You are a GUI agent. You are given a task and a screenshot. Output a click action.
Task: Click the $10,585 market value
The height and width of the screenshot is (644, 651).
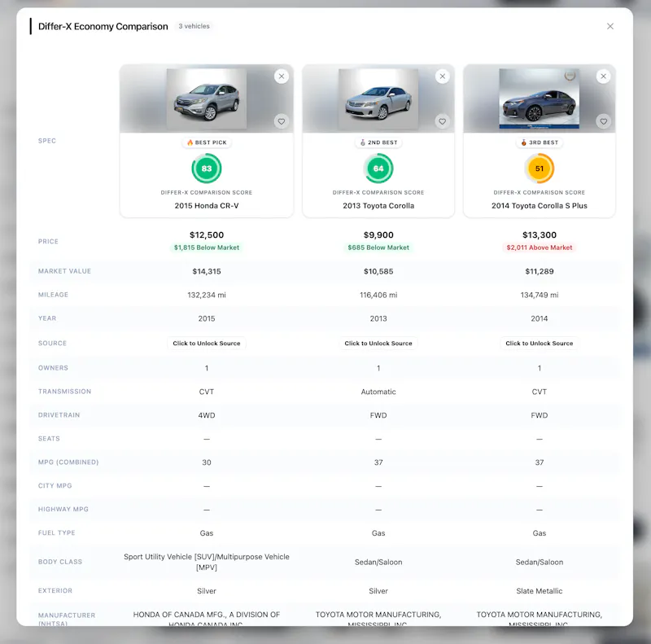pyautogui.click(x=378, y=271)
